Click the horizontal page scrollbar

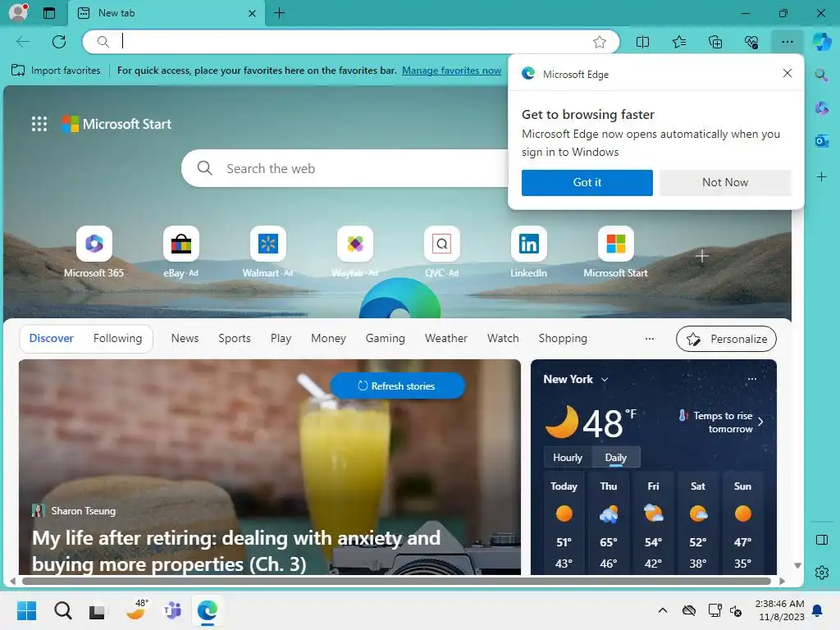pyautogui.click(x=396, y=582)
